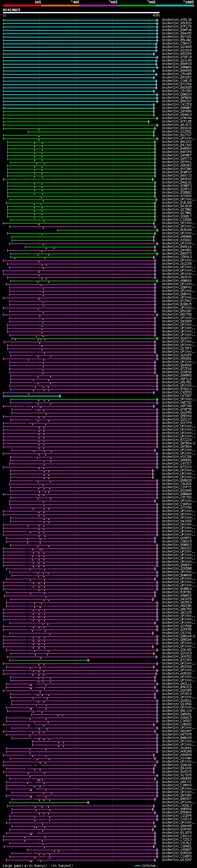
Task: Select the UniRef100_O22551 label
Action: coord(177,132)
